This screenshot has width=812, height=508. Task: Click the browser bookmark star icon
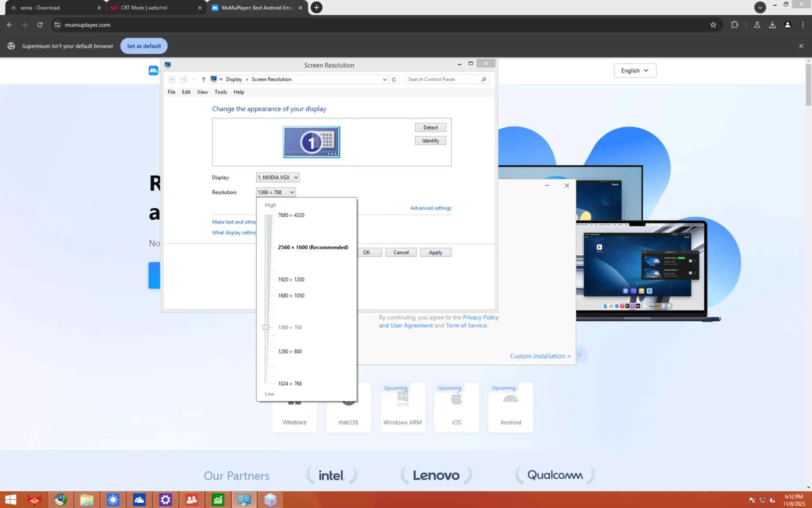(x=713, y=25)
